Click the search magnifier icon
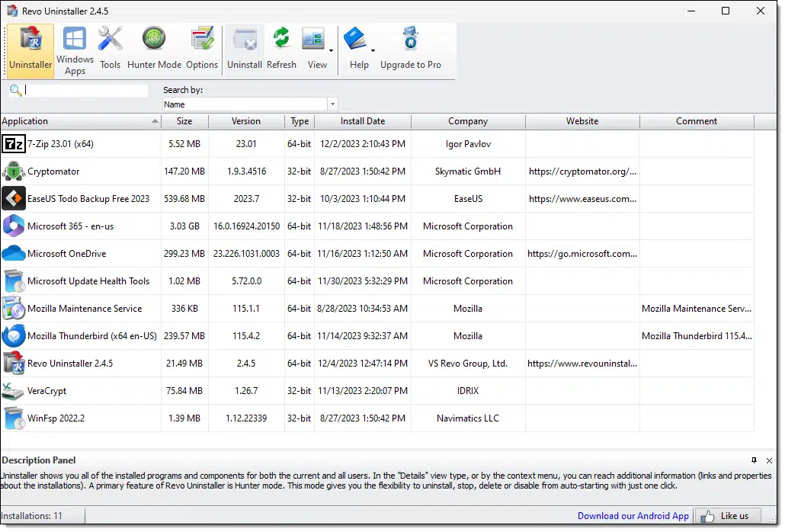This screenshot has width=785, height=532. pos(15,90)
